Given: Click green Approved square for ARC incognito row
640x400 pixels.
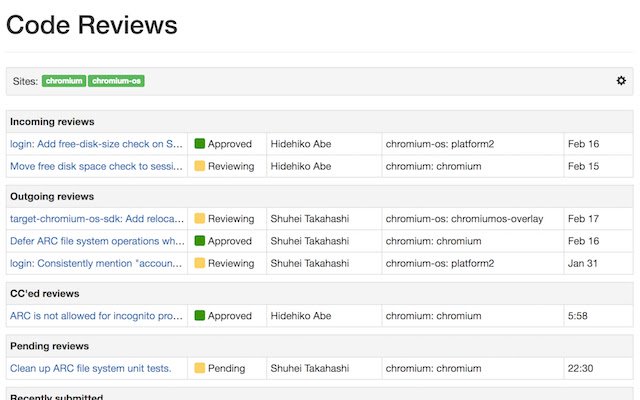Looking at the screenshot, I should point(200,316).
